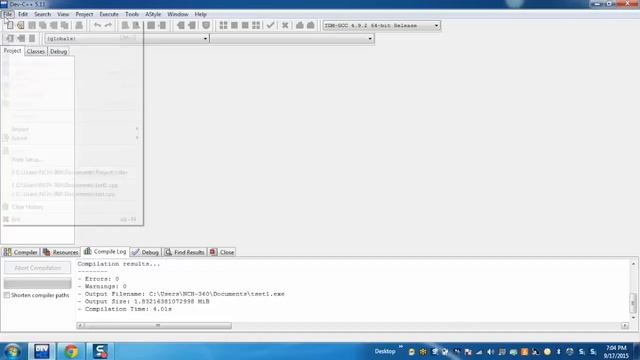Open the Tools menu

(132, 14)
